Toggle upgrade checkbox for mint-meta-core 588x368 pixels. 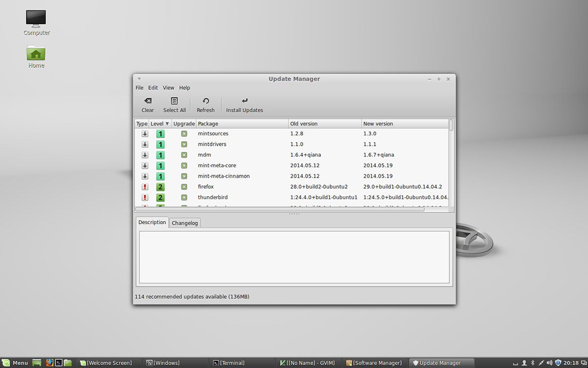184,165
